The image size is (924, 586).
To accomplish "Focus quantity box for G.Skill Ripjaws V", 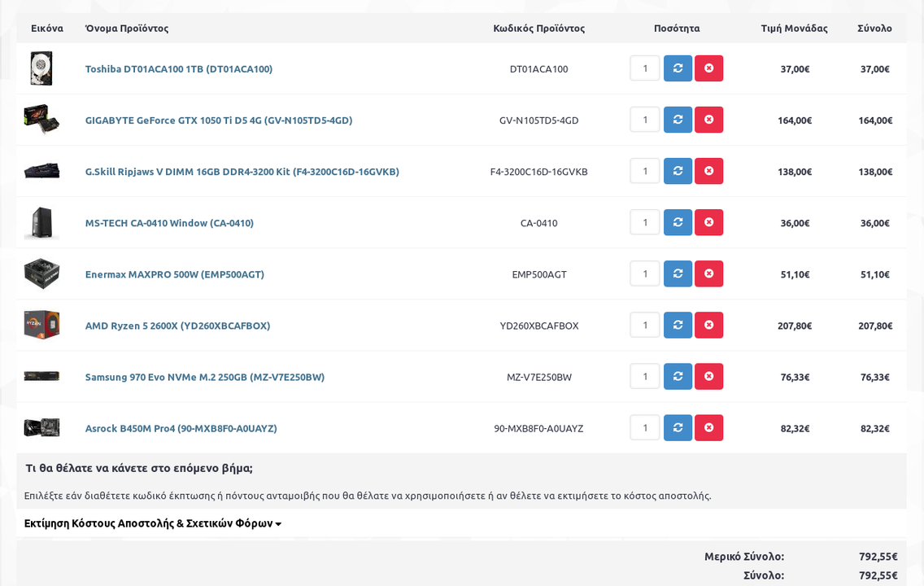I will pyautogui.click(x=645, y=171).
